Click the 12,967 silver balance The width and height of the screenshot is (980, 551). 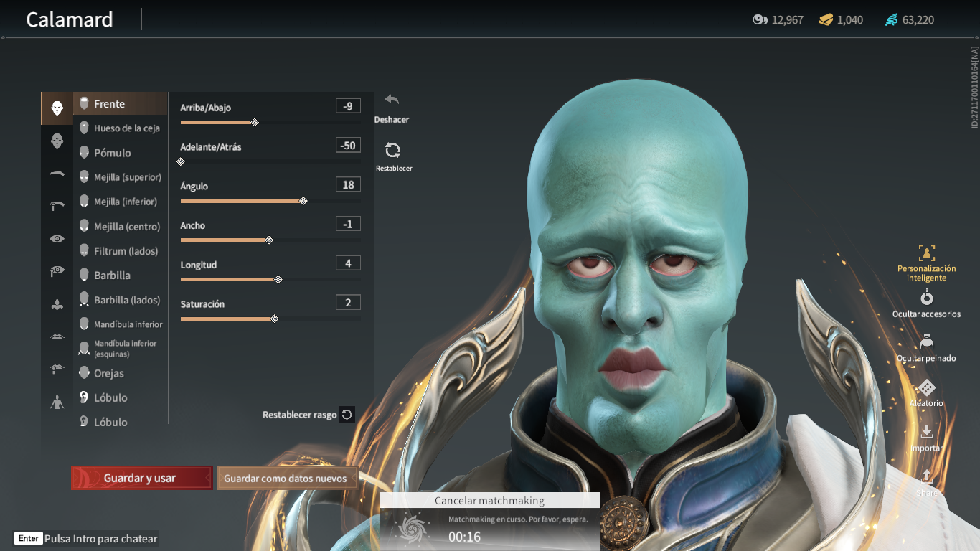pos(788,20)
